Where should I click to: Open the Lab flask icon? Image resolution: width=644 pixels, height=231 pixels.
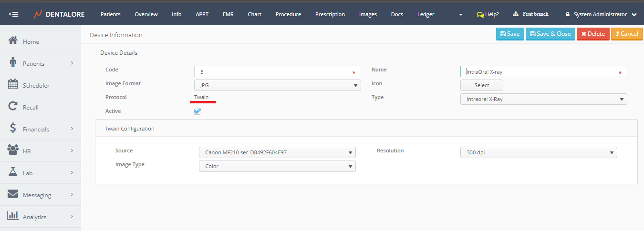[x=13, y=172]
